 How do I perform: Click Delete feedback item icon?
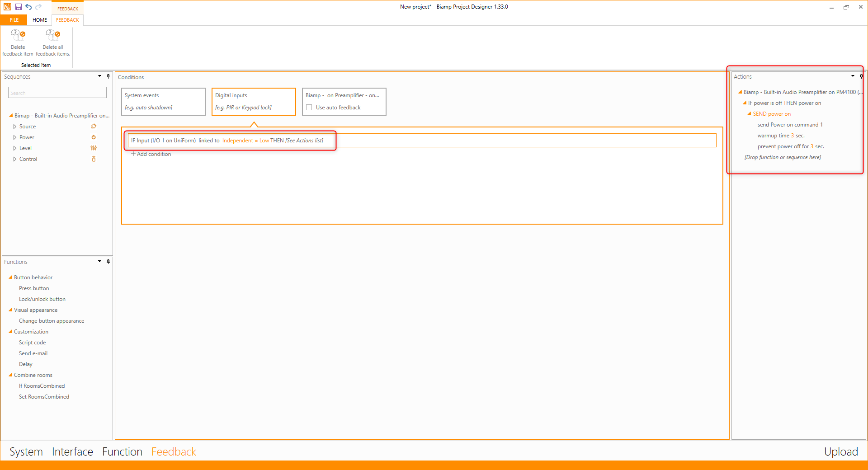[x=18, y=34]
